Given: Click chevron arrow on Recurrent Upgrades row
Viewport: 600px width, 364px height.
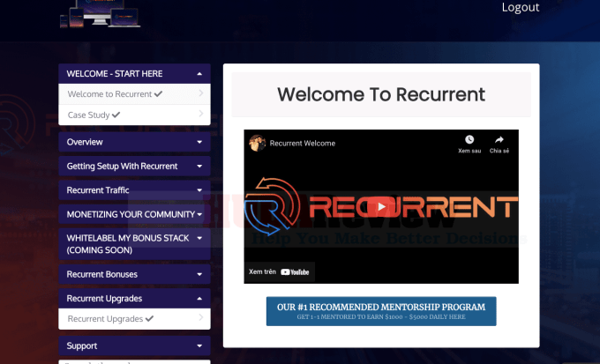Looking at the screenshot, I should (x=201, y=318).
